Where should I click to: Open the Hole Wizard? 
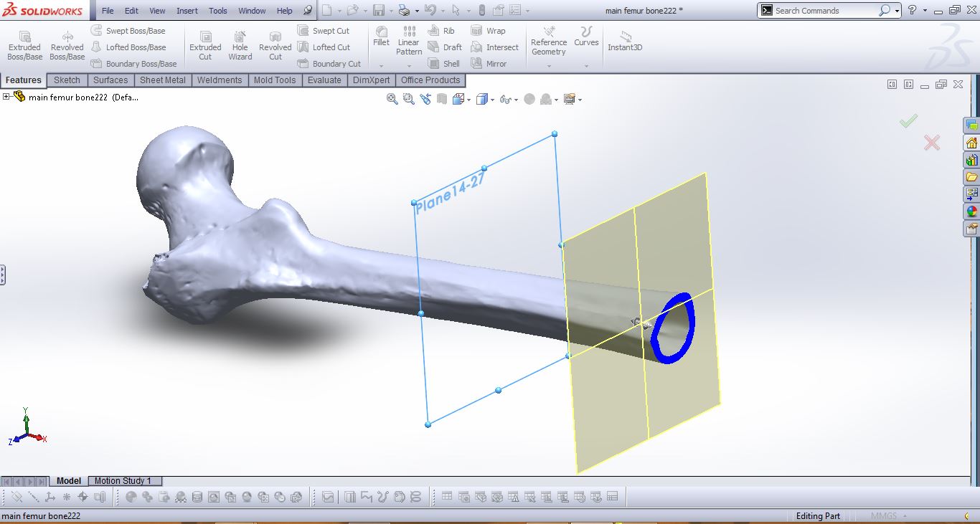[x=240, y=46]
